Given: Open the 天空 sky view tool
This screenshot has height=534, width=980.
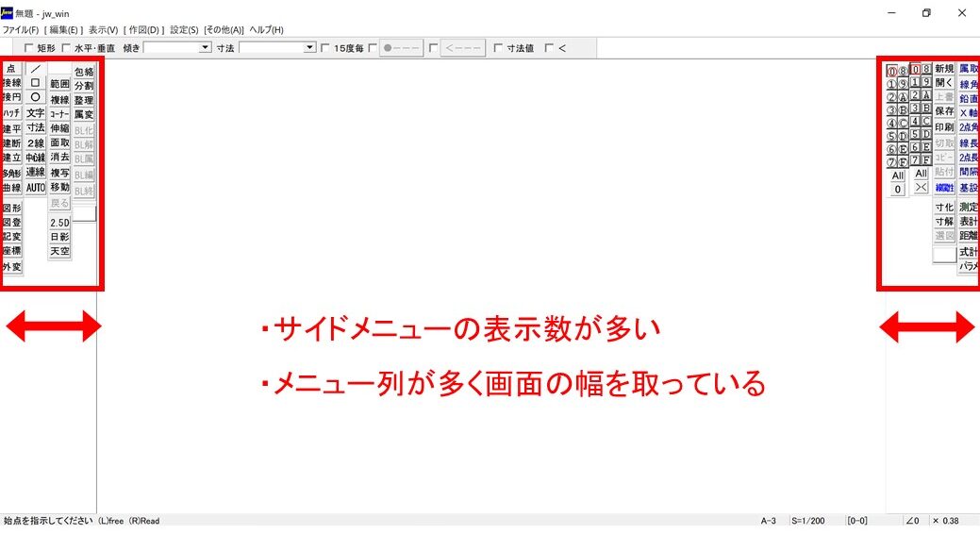Looking at the screenshot, I should point(60,251).
